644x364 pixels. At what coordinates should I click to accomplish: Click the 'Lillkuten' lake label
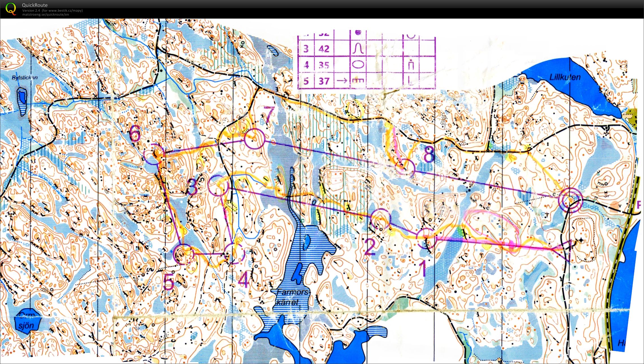[565, 77]
